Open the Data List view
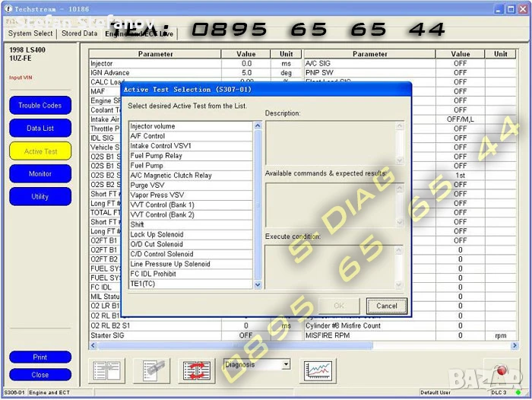532x400 pixels. point(40,128)
